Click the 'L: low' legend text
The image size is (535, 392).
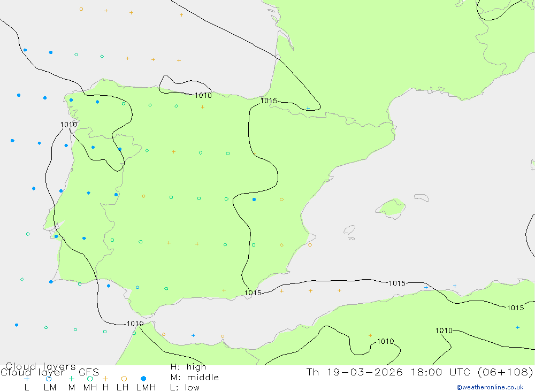(x=185, y=388)
